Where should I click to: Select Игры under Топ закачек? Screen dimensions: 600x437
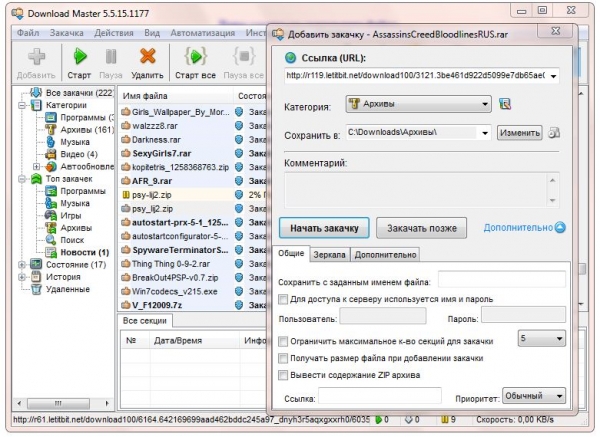point(71,215)
